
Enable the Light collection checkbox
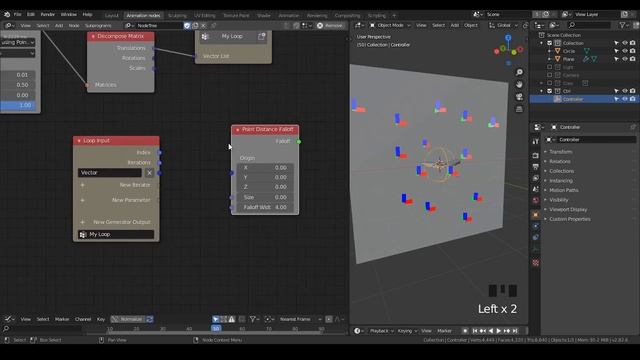pos(549,67)
